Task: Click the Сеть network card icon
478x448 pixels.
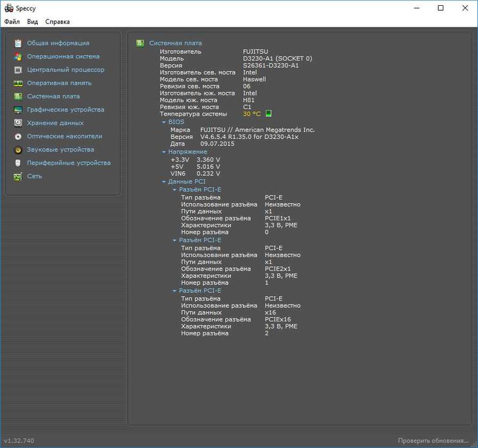Action: pos(18,176)
